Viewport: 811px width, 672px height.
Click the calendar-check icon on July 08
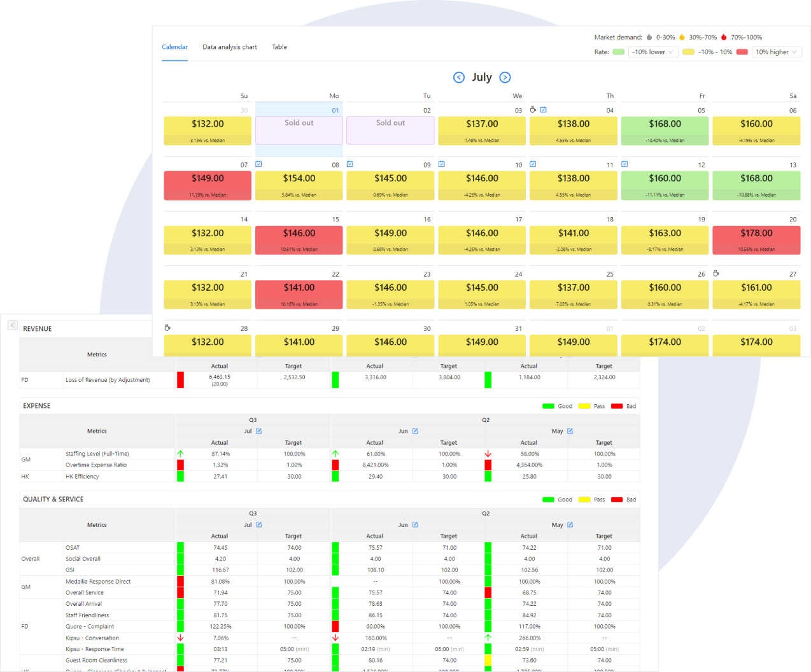click(258, 164)
